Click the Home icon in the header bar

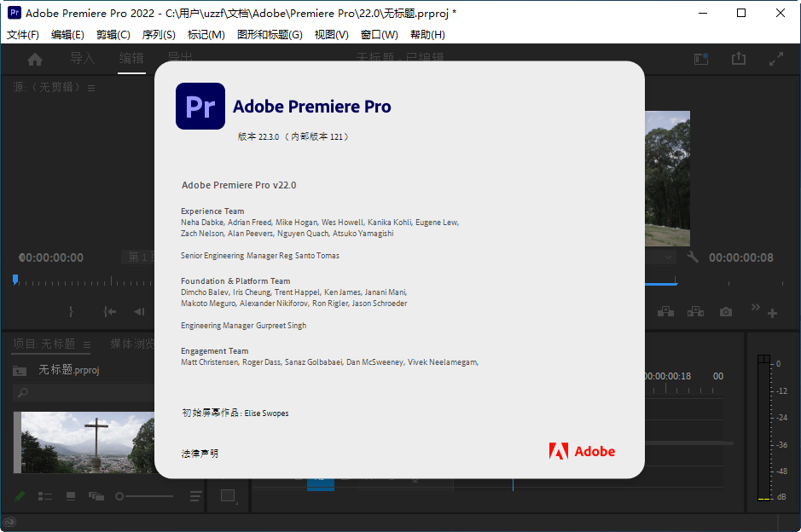[x=32, y=59]
